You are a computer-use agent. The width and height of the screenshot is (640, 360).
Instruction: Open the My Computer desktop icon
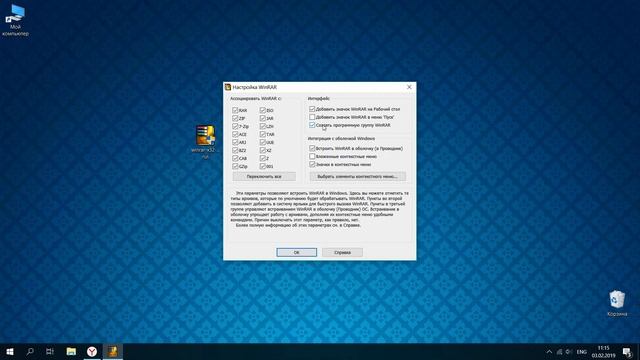16,20
